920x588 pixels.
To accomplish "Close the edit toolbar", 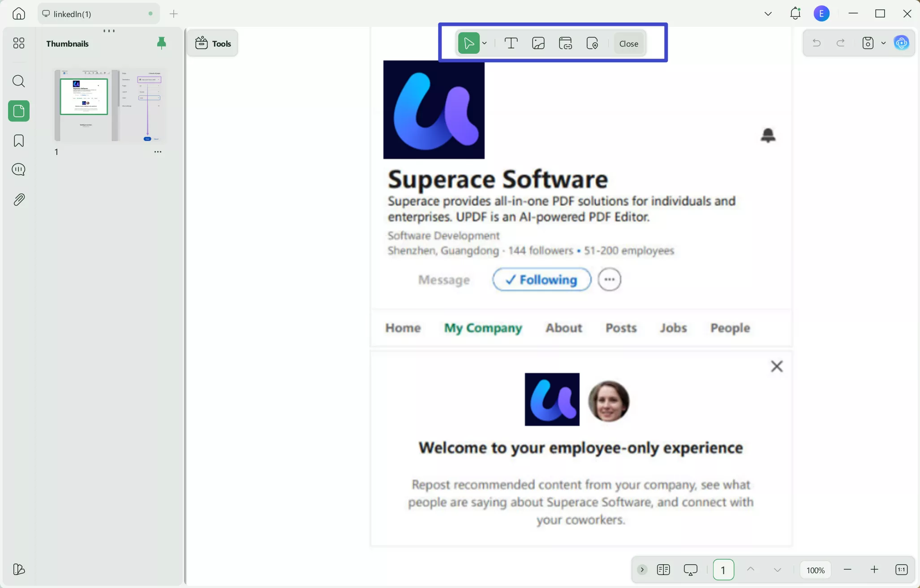I will [x=628, y=43].
